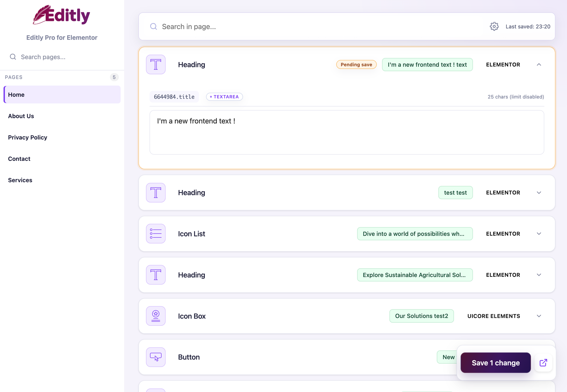567x392 pixels.
Task: Click the magnifier icon in Search in page
Action: 153,27
